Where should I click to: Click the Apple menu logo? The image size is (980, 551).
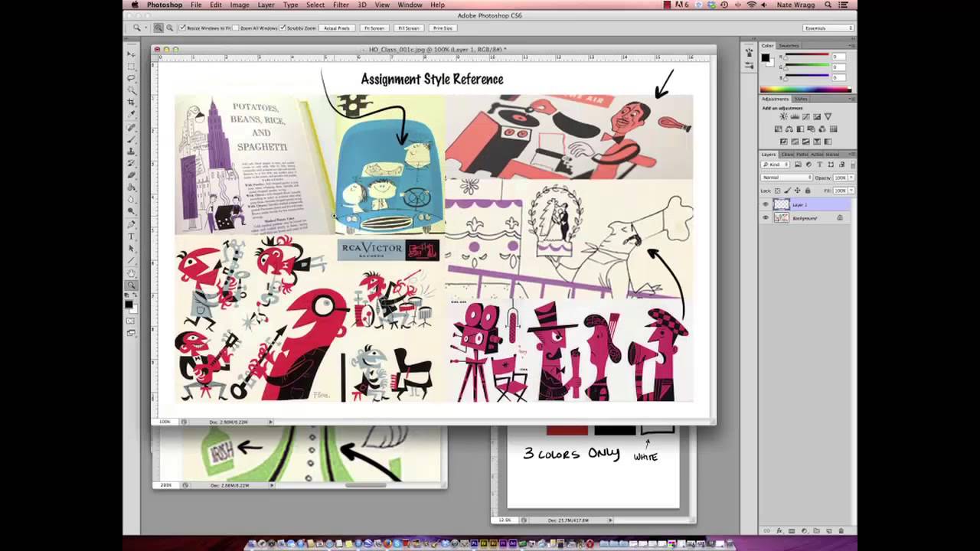coord(135,5)
